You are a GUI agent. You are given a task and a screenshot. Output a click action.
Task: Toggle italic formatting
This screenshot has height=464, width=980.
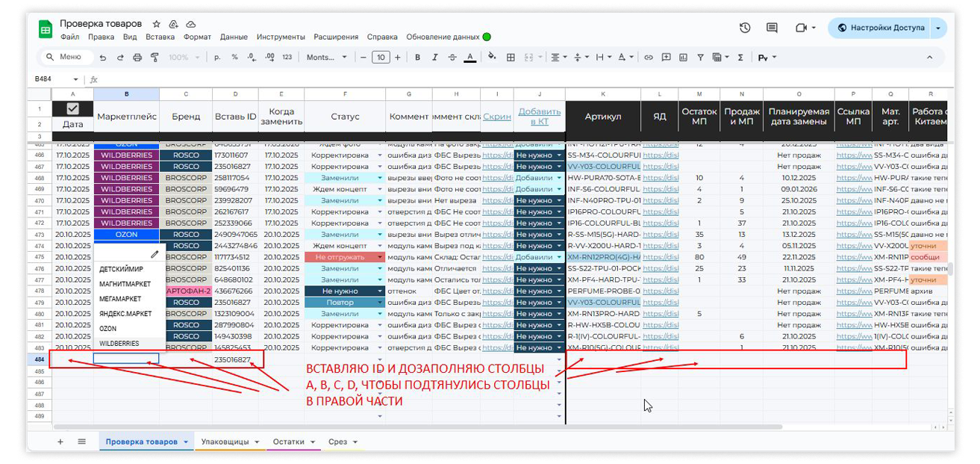click(x=435, y=58)
